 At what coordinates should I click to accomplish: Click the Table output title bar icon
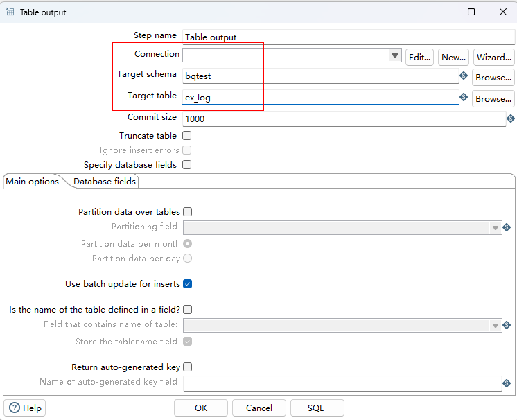point(10,12)
